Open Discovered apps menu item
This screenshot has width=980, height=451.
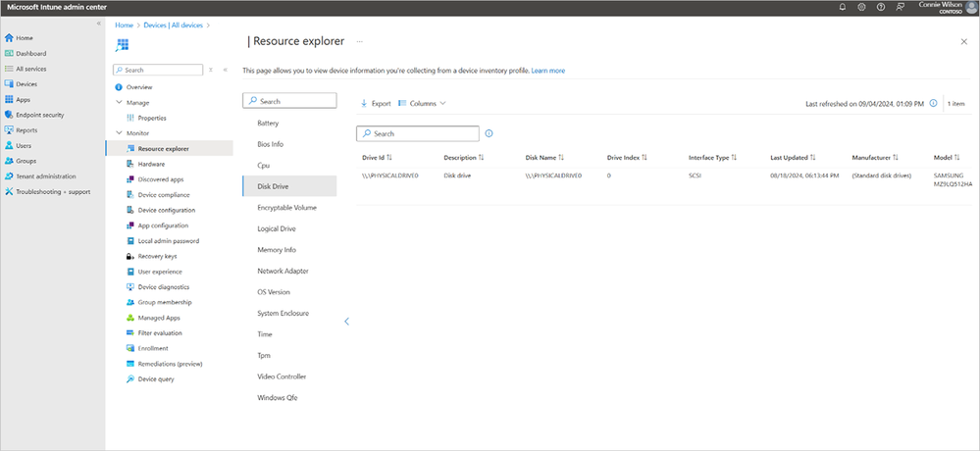click(x=161, y=179)
